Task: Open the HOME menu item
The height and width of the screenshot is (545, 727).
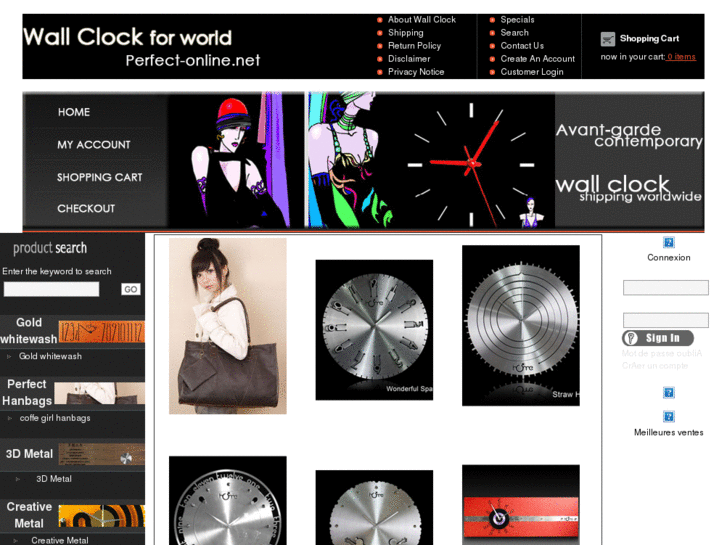Action: click(74, 112)
